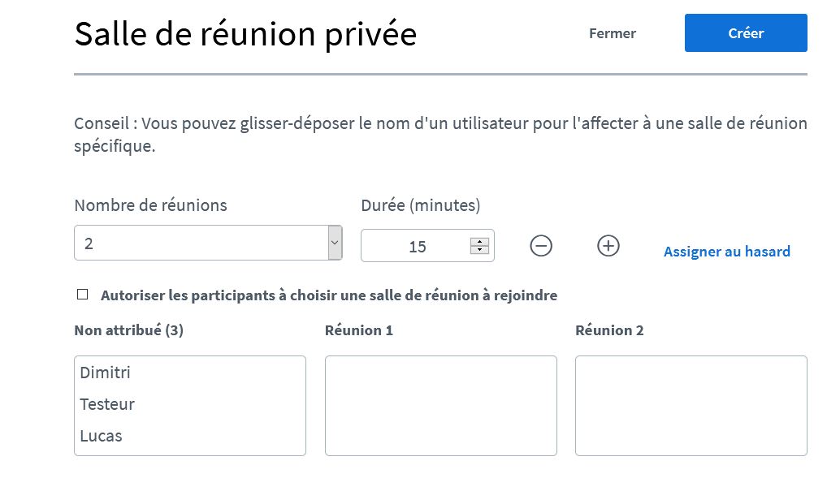Select Dimitri in the unassigned list
Image resolution: width=840 pixels, height=504 pixels.
click(x=106, y=373)
